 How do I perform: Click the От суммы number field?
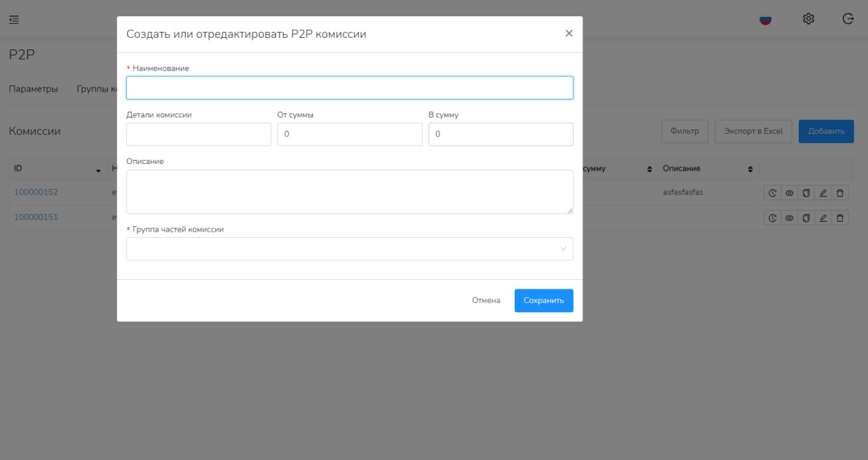349,134
